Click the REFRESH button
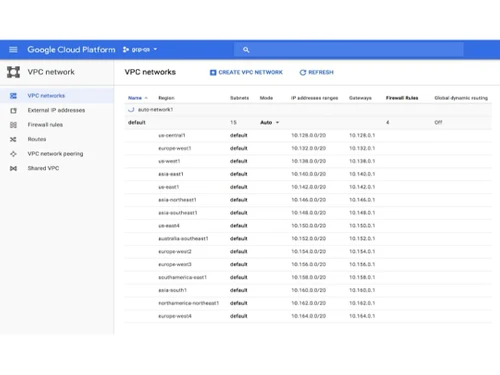 [317, 72]
